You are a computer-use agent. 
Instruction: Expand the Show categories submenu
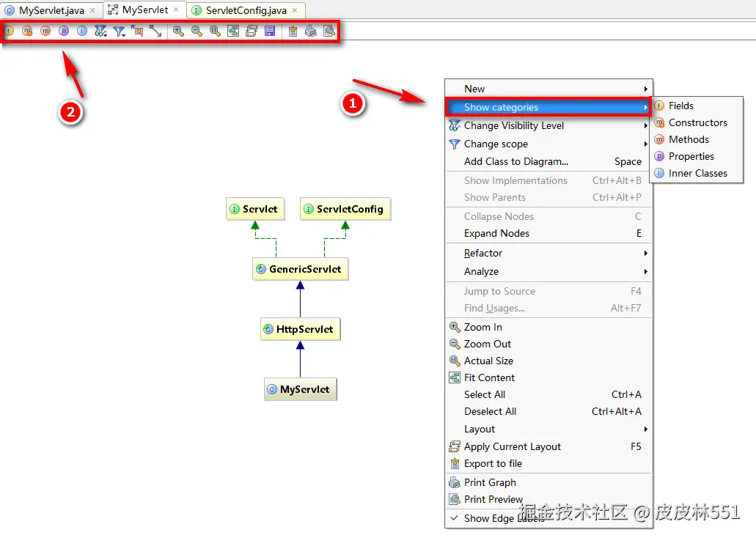click(x=548, y=107)
